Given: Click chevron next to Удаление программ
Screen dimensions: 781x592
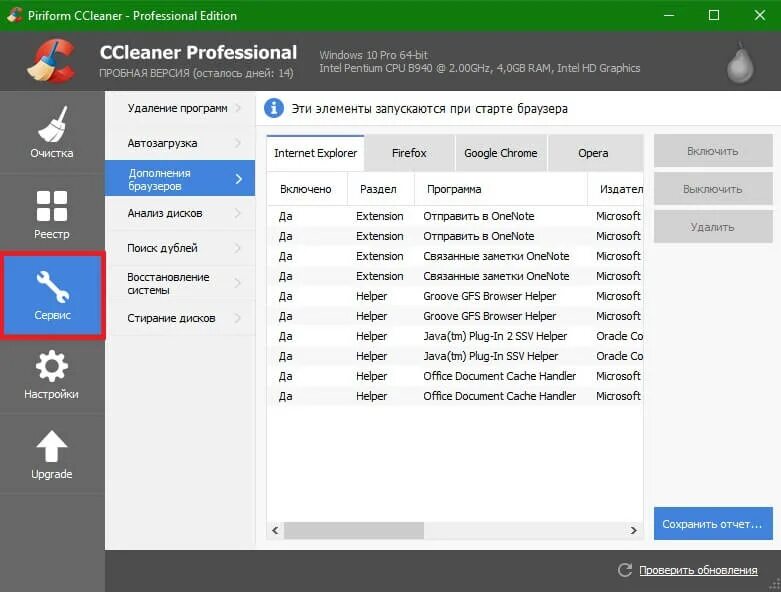Looking at the screenshot, I should coord(238,108).
